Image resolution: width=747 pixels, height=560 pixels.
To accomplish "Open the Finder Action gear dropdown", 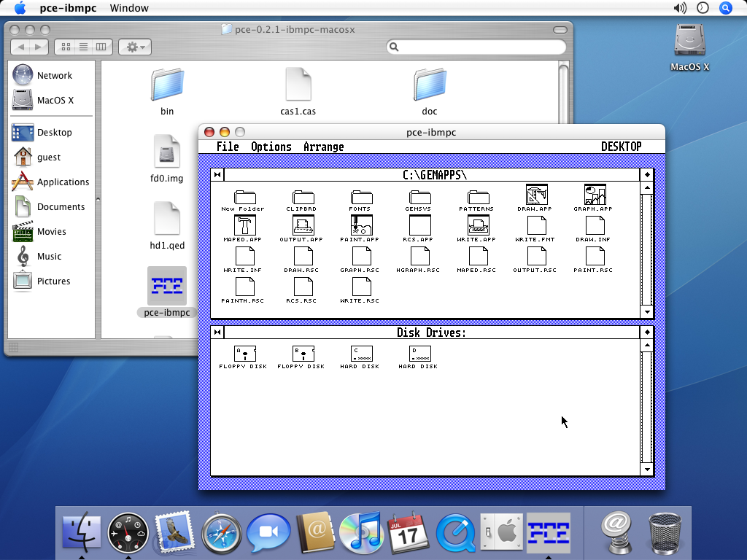I will [135, 47].
